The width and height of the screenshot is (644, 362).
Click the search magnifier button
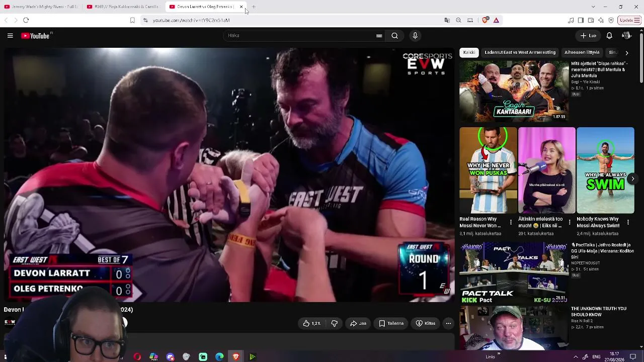(394, 36)
